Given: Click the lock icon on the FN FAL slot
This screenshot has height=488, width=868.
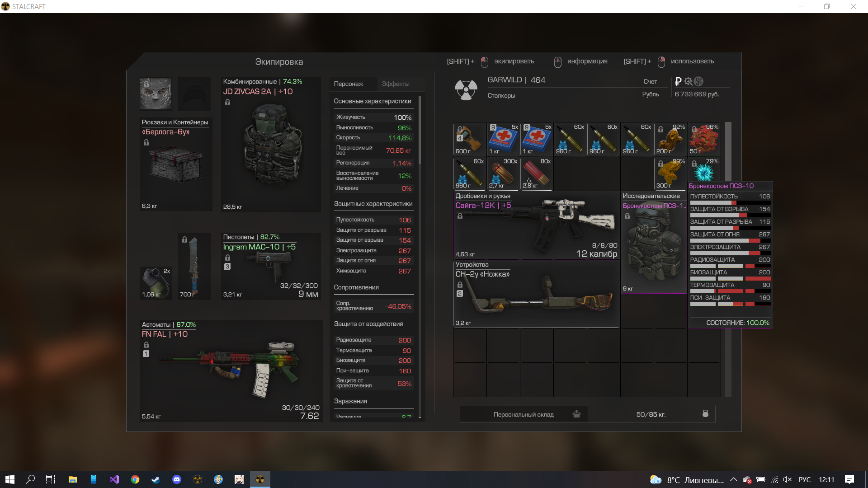Looking at the screenshot, I should coord(146,345).
